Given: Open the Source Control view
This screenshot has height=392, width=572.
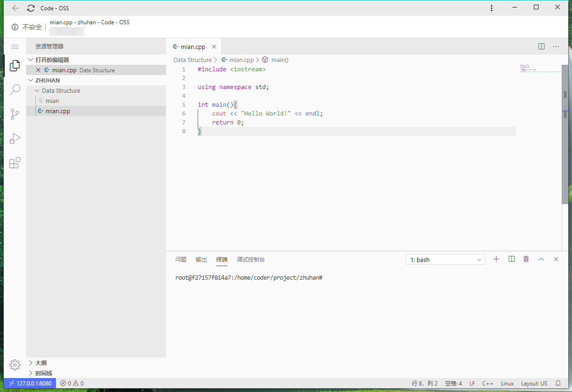Looking at the screenshot, I should (15, 114).
